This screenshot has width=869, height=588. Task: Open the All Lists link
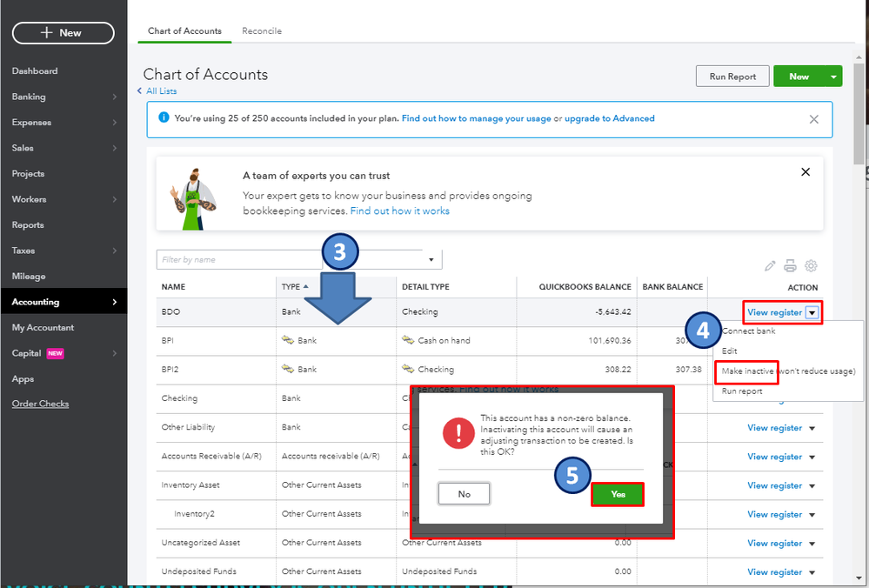click(x=161, y=90)
